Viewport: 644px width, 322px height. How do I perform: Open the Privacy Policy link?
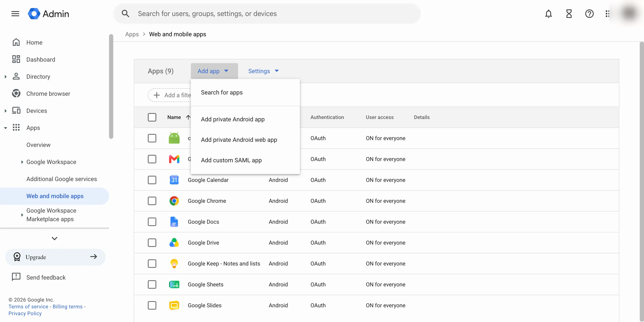click(x=25, y=313)
